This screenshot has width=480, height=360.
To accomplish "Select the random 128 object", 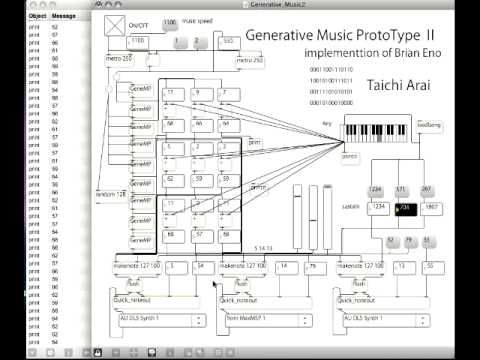I will click(111, 196).
